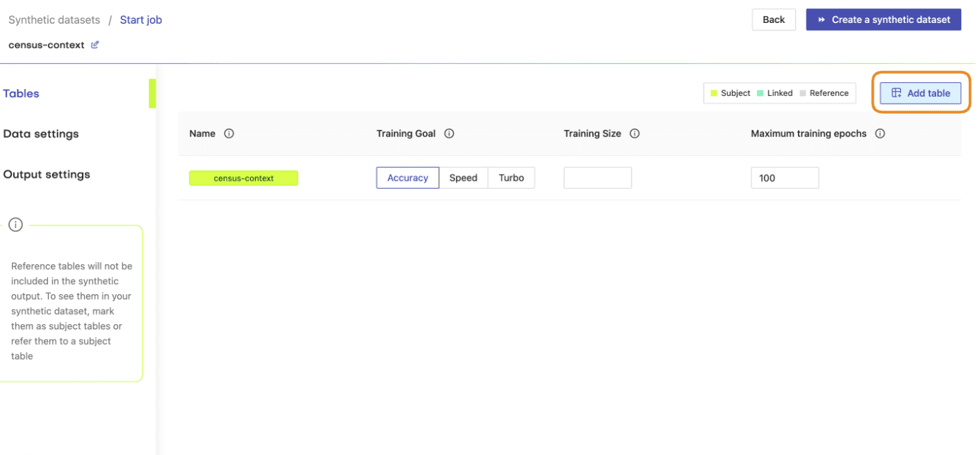Focus the Training Size input field
This screenshot has width=980, height=455.
pos(598,178)
